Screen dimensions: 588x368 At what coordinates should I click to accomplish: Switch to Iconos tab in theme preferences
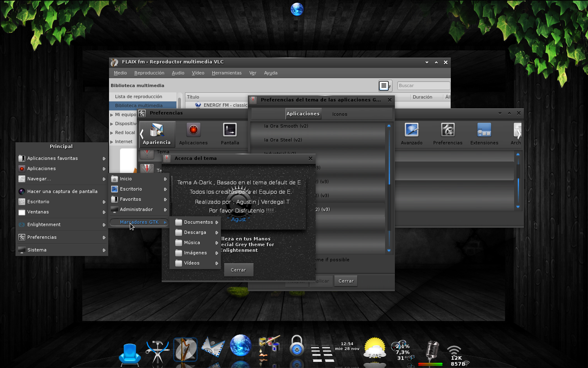pos(340,114)
